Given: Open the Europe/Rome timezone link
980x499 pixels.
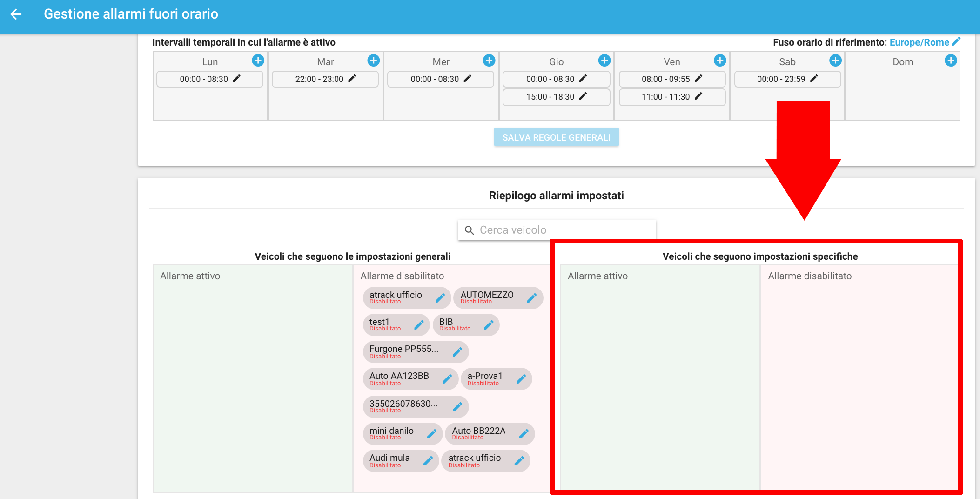Looking at the screenshot, I should coord(919,42).
